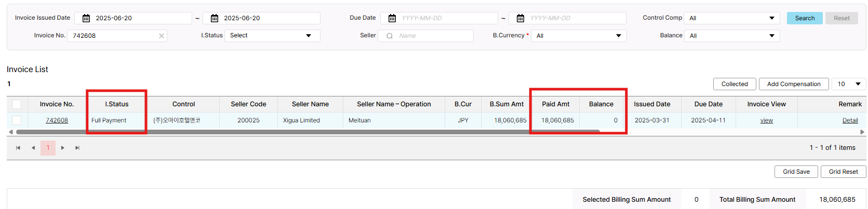
Task: Go to the last page
Action: pyautogui.click(x=77, y=148)
